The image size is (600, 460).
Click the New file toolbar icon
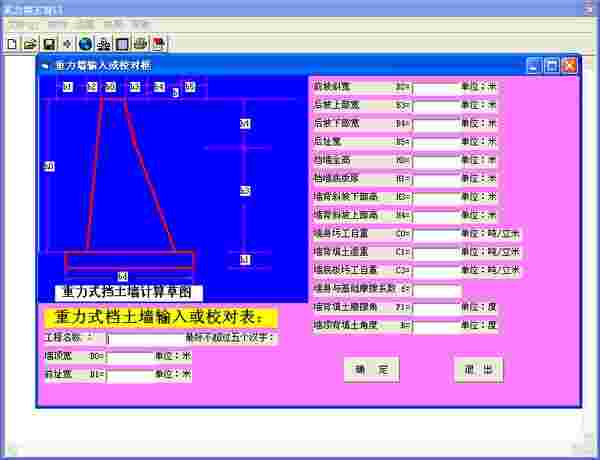pyautogui.click(x=12, y=44)
